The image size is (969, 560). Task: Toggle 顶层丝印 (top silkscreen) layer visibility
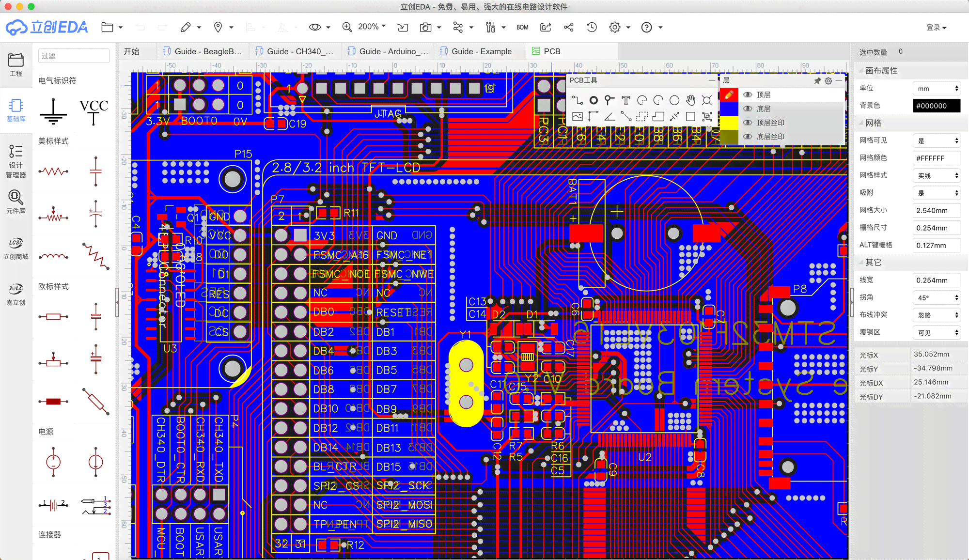748,122
